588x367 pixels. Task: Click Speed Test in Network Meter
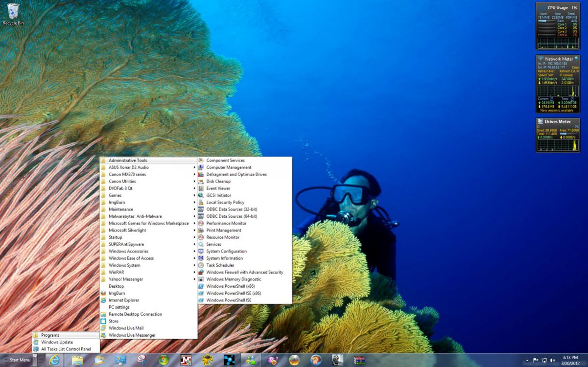(545, 75)
